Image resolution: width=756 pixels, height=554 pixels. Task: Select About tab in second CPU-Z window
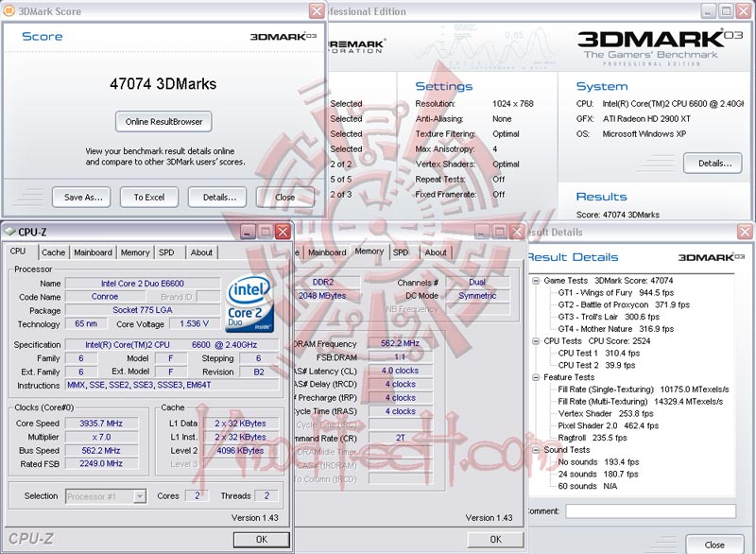click(x=436, y=252)
